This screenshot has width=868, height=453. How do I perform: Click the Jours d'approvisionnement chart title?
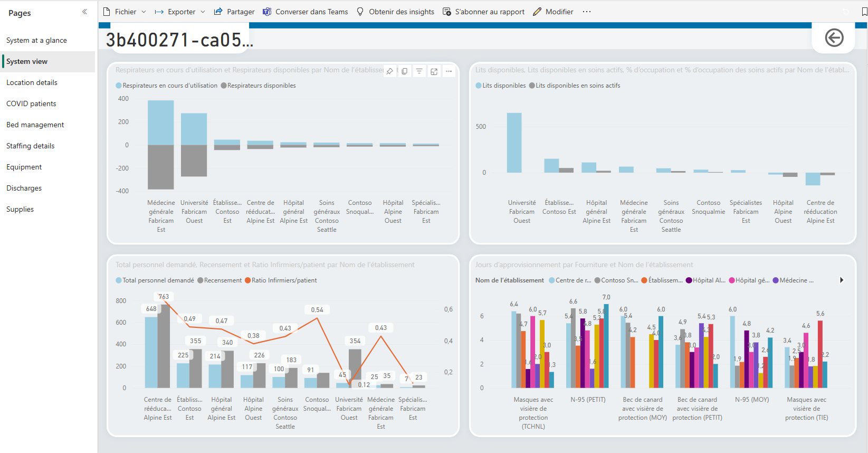coord(584,265)
